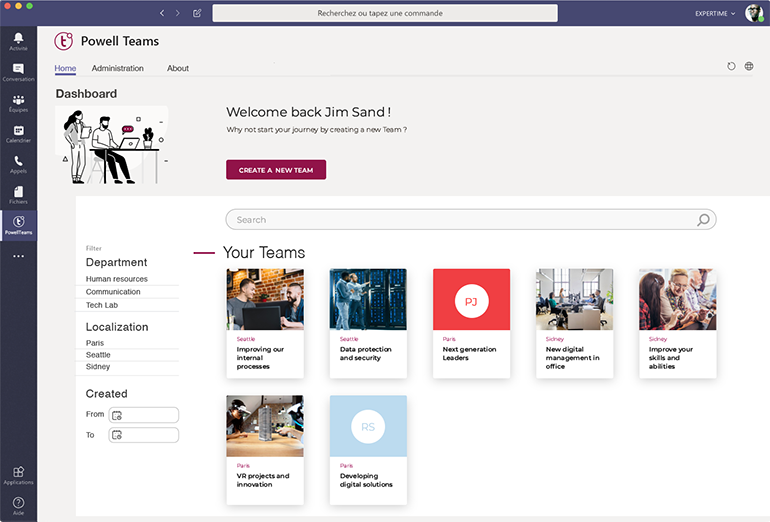The height and width of the screenshot is (522, 770).
Task: Click the calendar icon in From field
Action: (117, 415)
